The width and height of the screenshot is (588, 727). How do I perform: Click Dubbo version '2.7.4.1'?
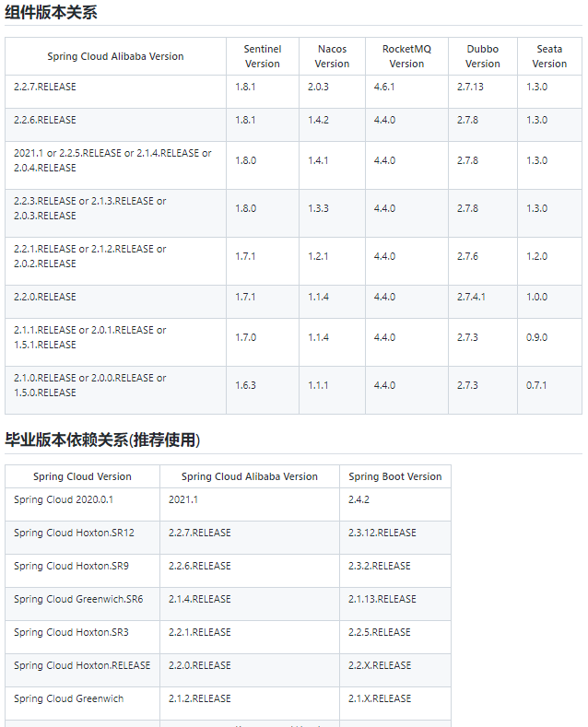coord(471,297)
